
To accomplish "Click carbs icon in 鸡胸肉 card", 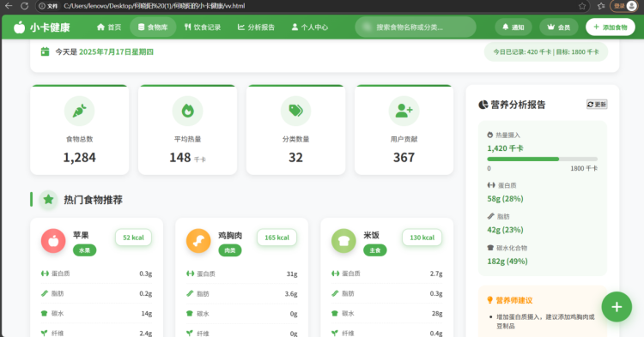I will point(190,313).
